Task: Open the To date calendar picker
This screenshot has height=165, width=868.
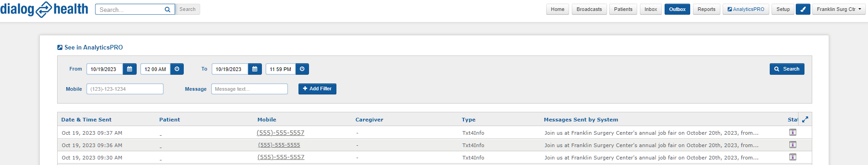Action: pyautogui.click(x=255, y=69)
